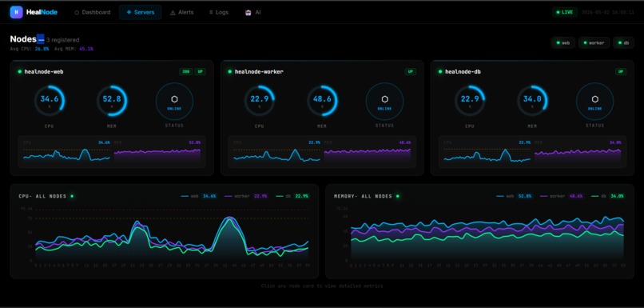Click healnode-db CPU gauge 22.9
The width and height of the screenshot is (644, 308).
point(470,101)
